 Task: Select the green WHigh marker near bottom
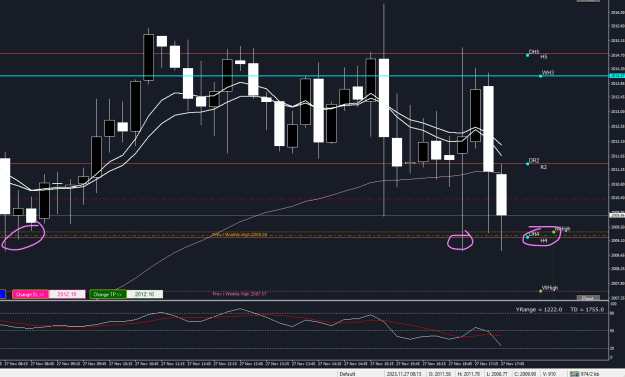tap(540, 291)
